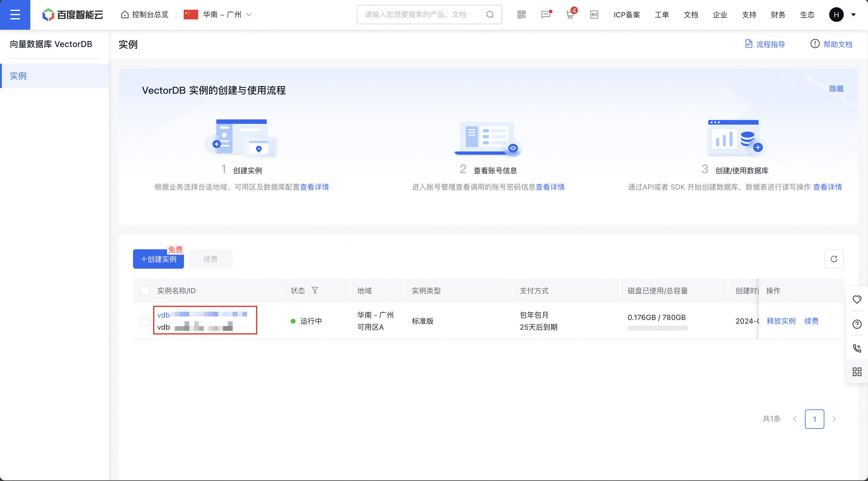Click the 磁盘已使用/总容量 column header

(658, 291)
